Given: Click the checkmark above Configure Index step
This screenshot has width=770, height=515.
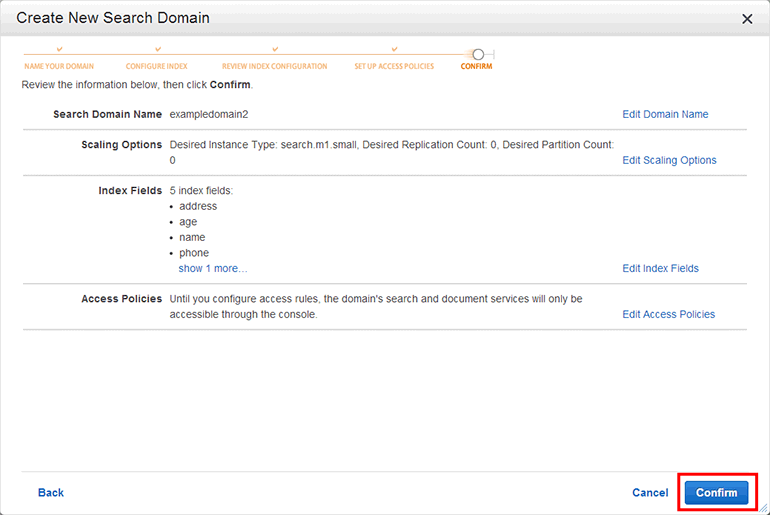Looking at the screenshot, I should [x=157, y=49].
